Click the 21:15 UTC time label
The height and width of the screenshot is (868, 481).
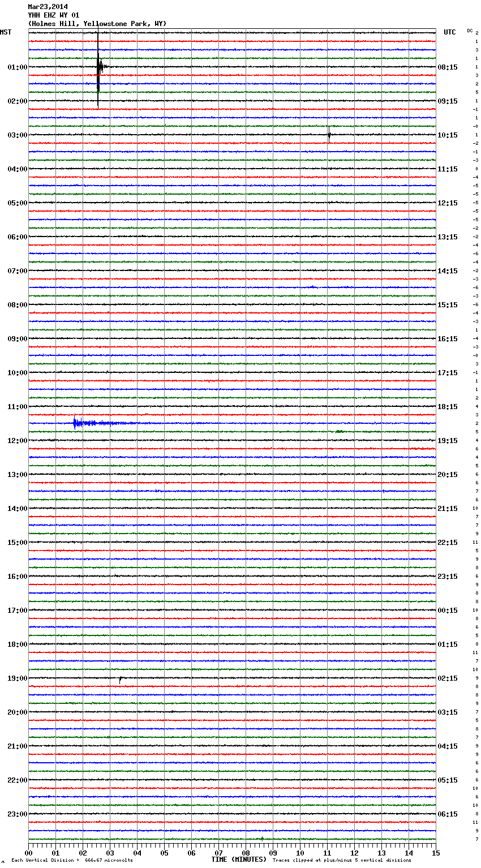tap(448, 509)
